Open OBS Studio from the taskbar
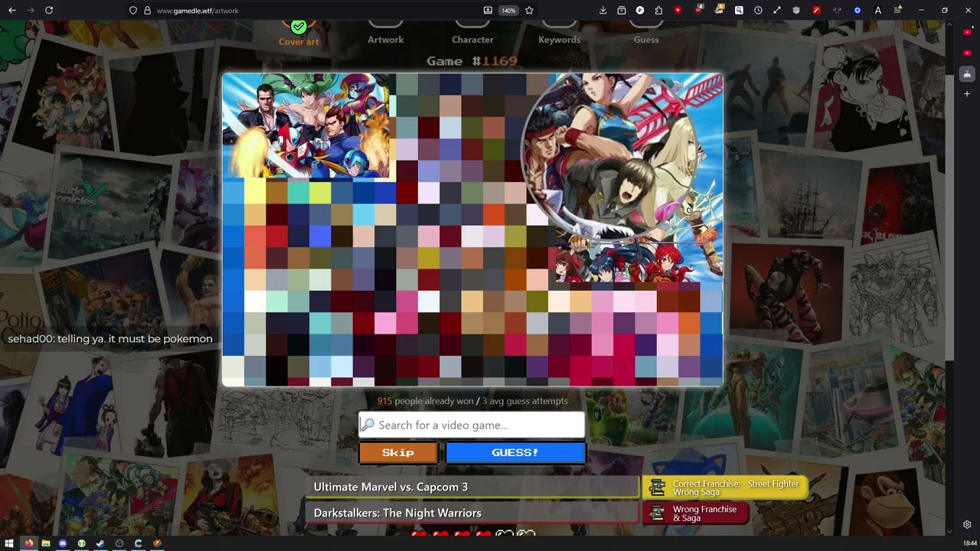This screenshot has height=551, width=980. pyautogui.click(x=119, y=543)
